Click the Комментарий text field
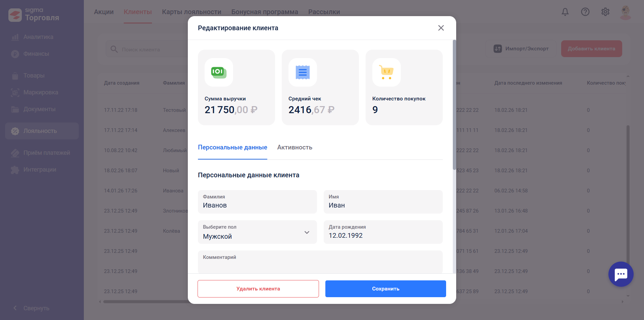644x320 pixels. pyautogui.click(x=320, y=262)
